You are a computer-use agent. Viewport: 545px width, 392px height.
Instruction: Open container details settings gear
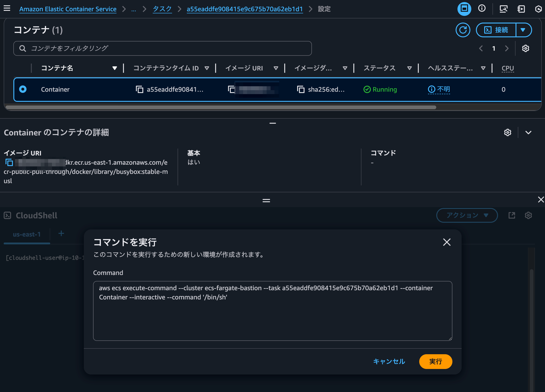tap(507, 132)
